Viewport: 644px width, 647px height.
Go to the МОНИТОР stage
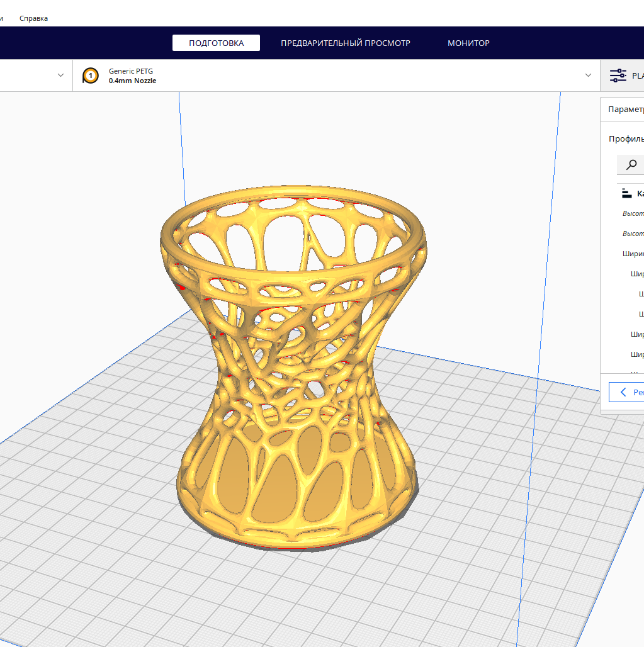[468, 43]
